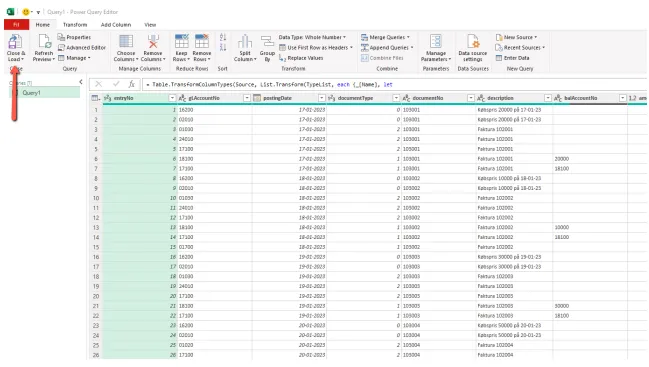Click the Keep Rows icon

coord(181,41)
